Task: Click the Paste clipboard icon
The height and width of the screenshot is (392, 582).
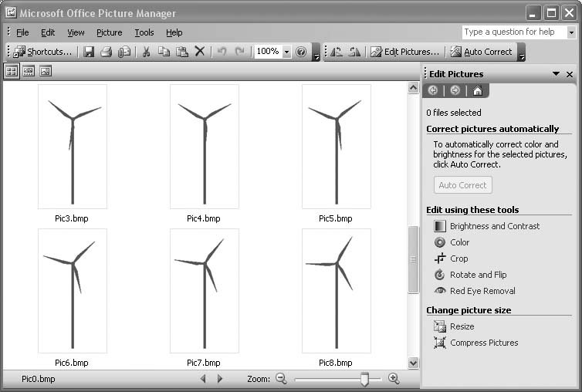Action: 181,52
